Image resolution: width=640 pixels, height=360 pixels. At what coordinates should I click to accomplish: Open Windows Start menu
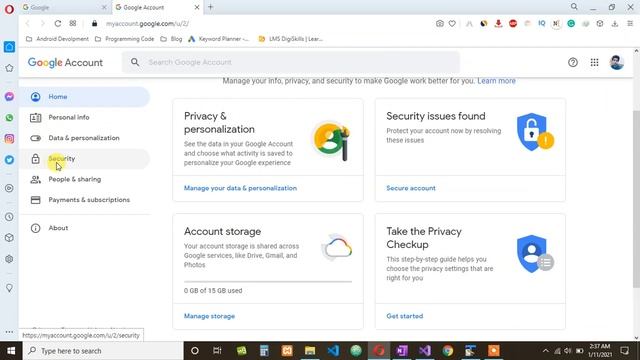pyautogui.click(x=11, y=351)
